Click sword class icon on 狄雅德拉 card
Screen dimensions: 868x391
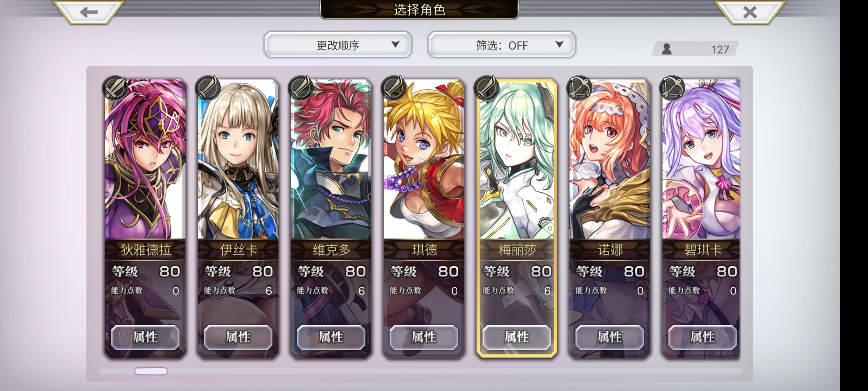(115, 88)
